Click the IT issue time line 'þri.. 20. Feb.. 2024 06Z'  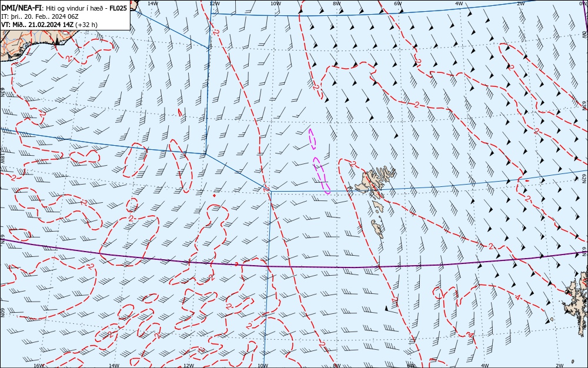(x=45, y=16)
